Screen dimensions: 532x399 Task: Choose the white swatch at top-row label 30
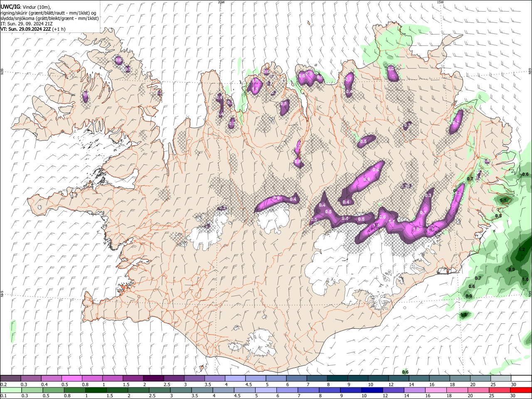pyautogui.click(x=521, y=378)
